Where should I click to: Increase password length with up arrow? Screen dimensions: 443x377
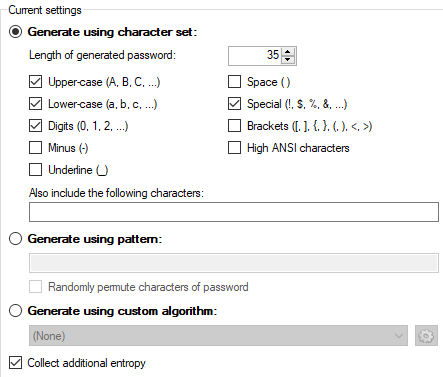288,52
